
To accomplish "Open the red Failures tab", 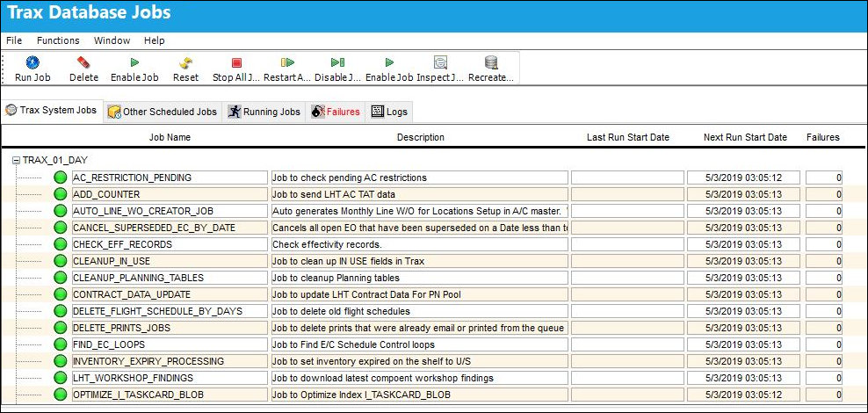I will tap(336, 112).
